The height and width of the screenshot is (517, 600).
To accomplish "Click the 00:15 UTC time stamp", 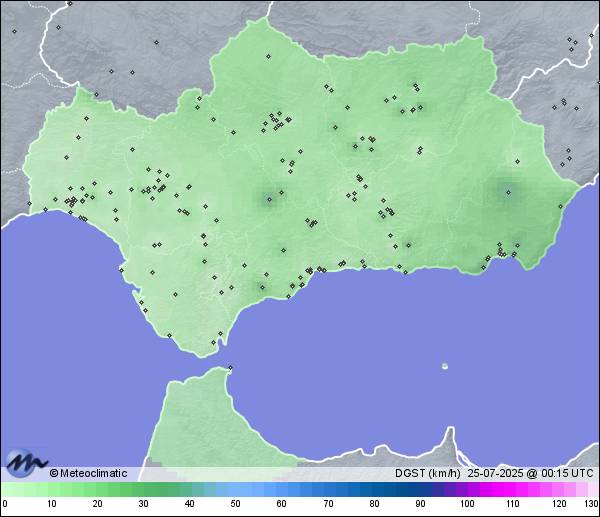I will pos(567,473).
